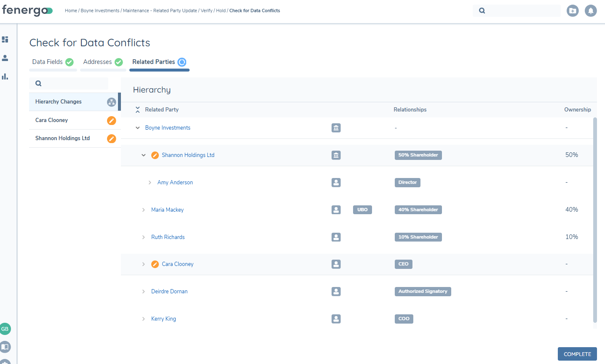The width and height of the screenshot is (605, 364).
Task: Click the orange edit icon beside Cara Clooney
Action: pos(111,120)
